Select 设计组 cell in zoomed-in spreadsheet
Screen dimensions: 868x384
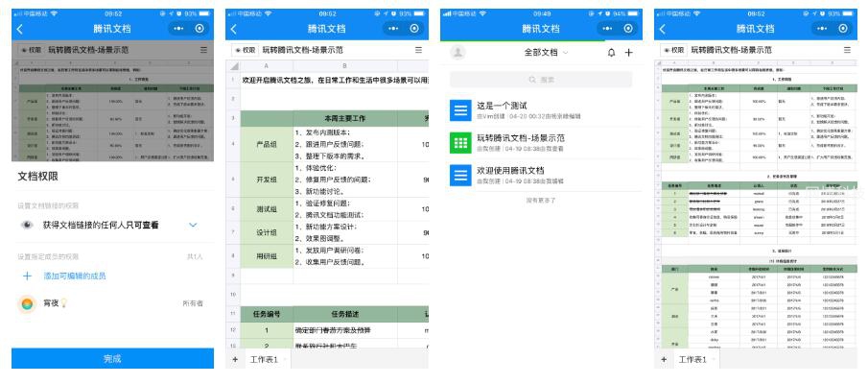click(267, 232)
